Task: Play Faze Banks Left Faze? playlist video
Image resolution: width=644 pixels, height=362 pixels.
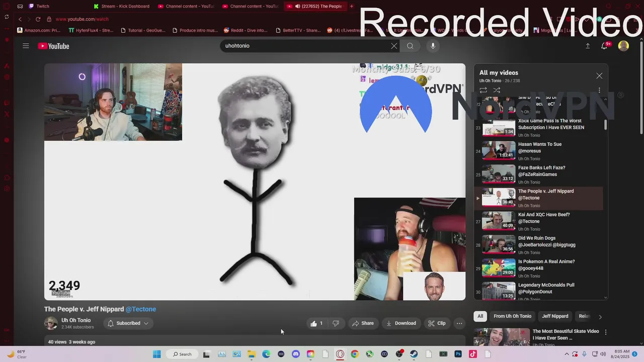Action: [538, 174]
